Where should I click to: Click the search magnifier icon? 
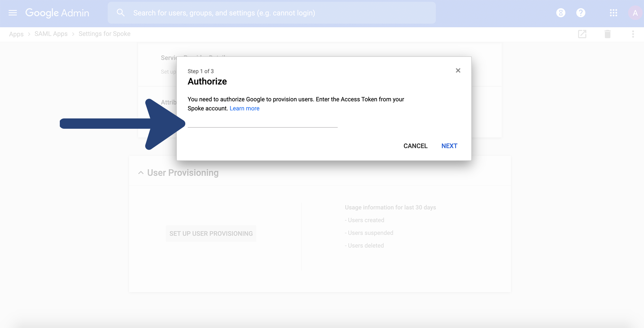[x=121, y=13]
